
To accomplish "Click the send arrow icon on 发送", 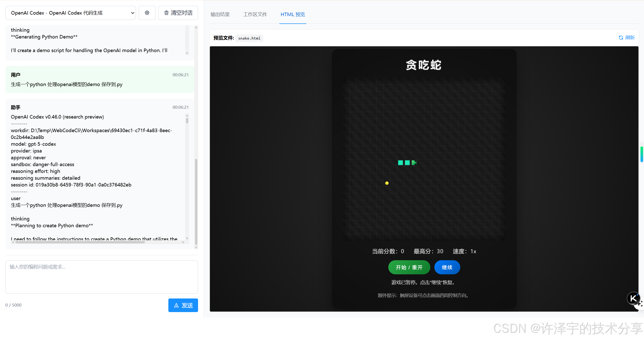I will click(x=176, y=305).
